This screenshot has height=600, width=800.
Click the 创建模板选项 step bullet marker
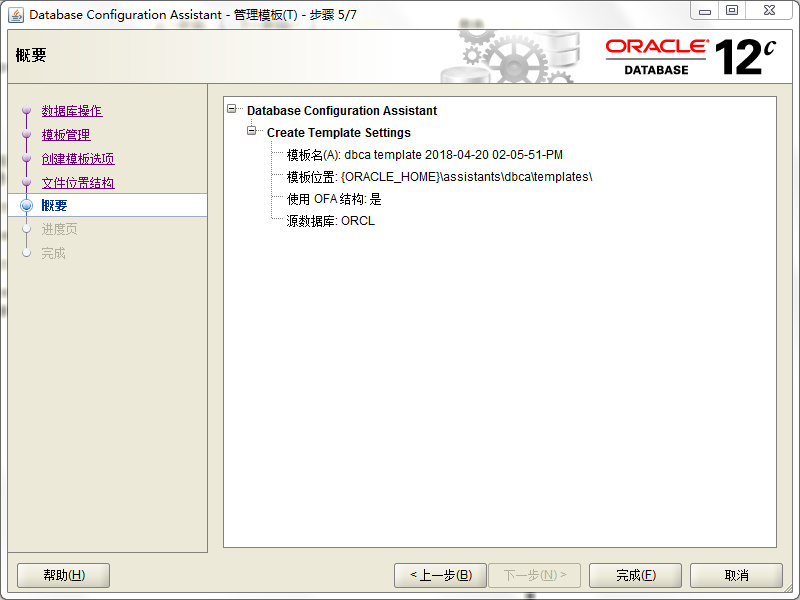click(x=27, y=158)
